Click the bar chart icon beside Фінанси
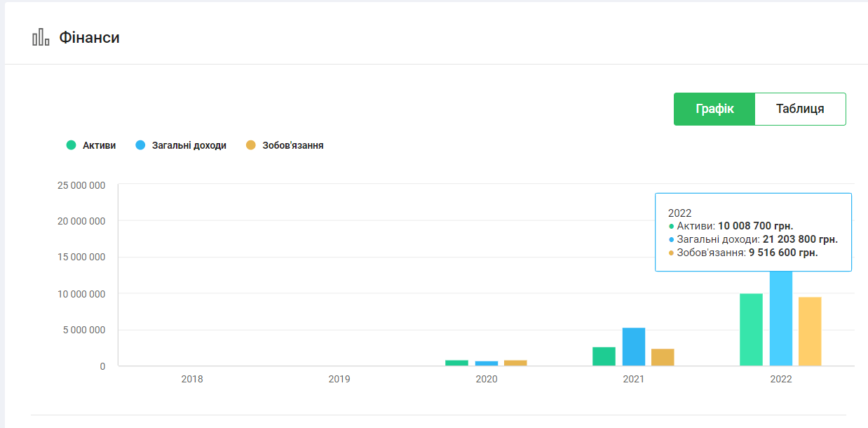The height and width of the screenshot is (428, 868). [x=41, y=37]
